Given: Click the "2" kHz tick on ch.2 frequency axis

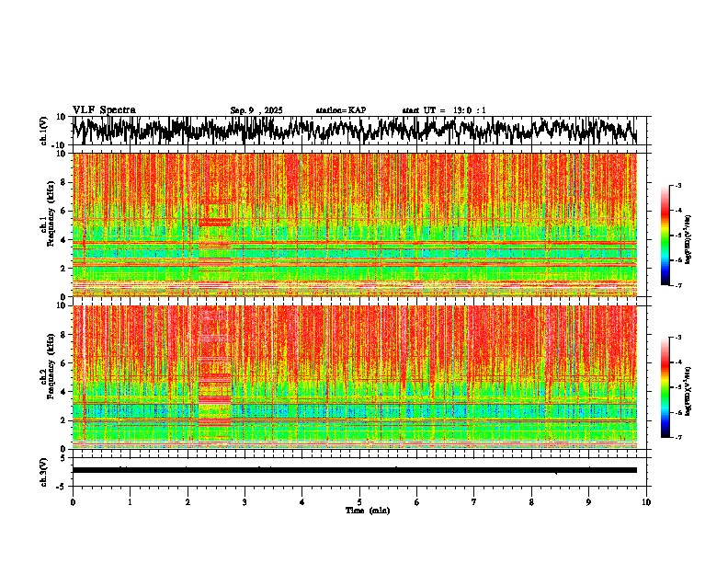Looking at the screenshot, I should [63, 420].
